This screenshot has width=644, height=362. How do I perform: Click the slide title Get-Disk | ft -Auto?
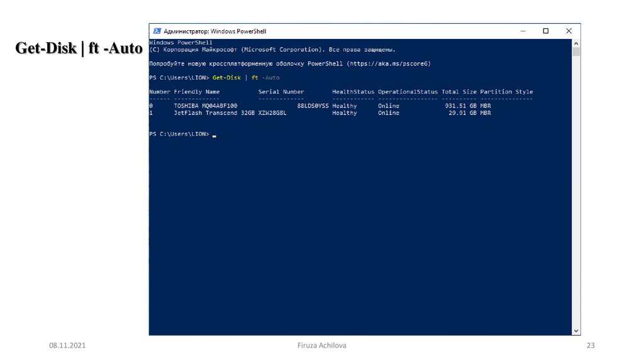tap(79, 48)
